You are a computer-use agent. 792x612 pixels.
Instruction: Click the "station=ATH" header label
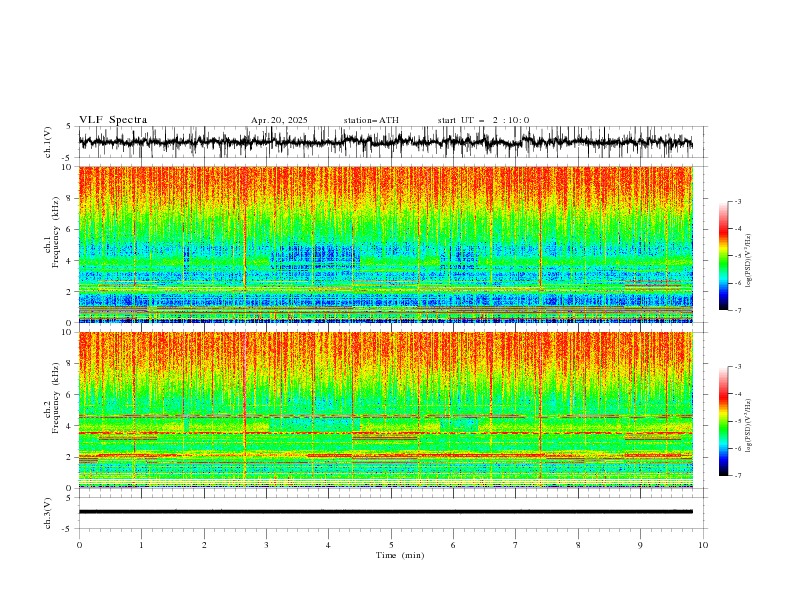point(371,120)
